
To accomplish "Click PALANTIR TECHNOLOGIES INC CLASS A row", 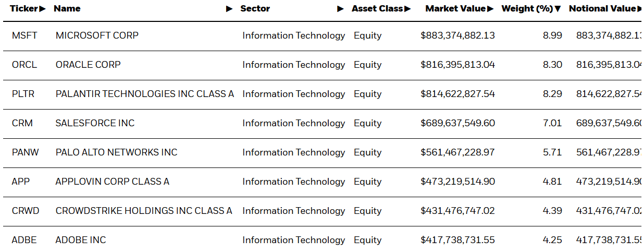I will 144,94.
